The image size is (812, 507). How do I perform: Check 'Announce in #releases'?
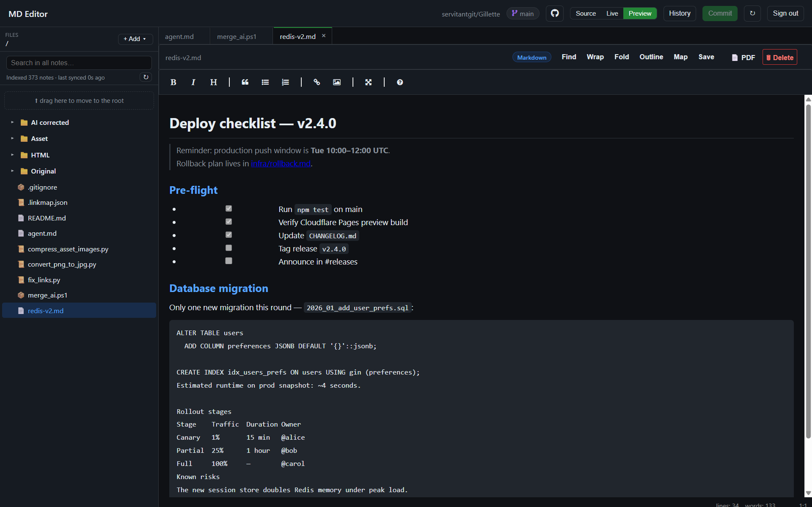pyautogui.click(x=228, y=261)
